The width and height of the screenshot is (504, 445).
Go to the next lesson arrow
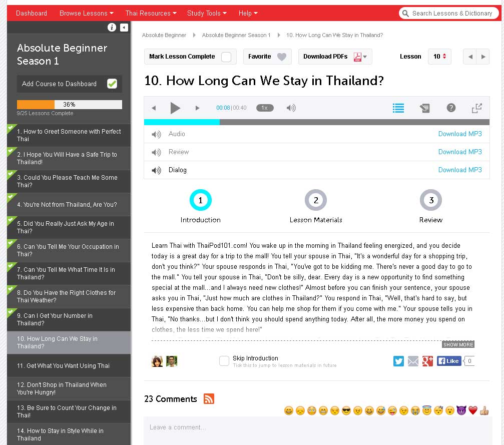pos(483,57)
